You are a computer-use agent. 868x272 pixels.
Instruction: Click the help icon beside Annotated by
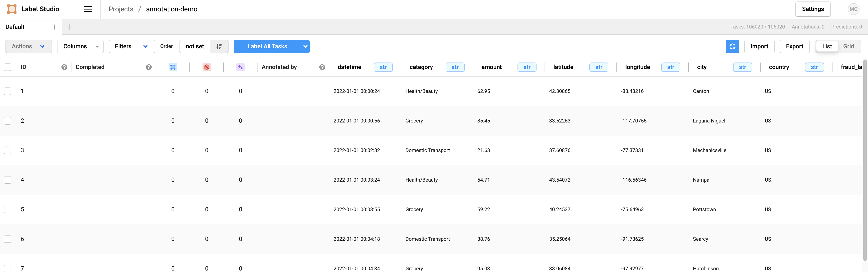coord(322,67)
